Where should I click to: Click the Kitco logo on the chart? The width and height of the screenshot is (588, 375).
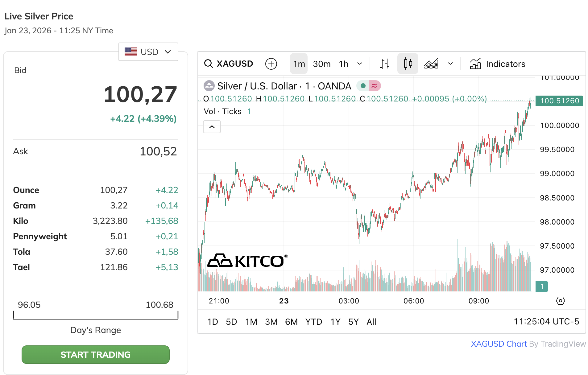point(247,261)
